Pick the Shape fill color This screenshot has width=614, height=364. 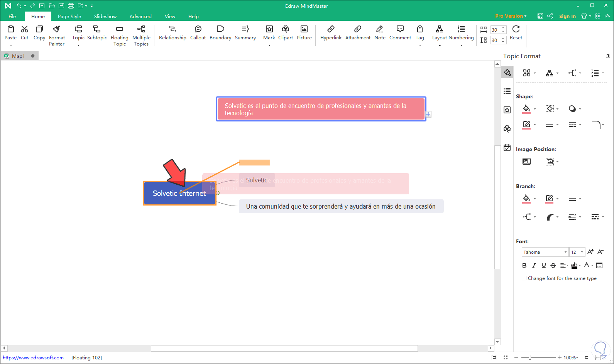(526, 109)
